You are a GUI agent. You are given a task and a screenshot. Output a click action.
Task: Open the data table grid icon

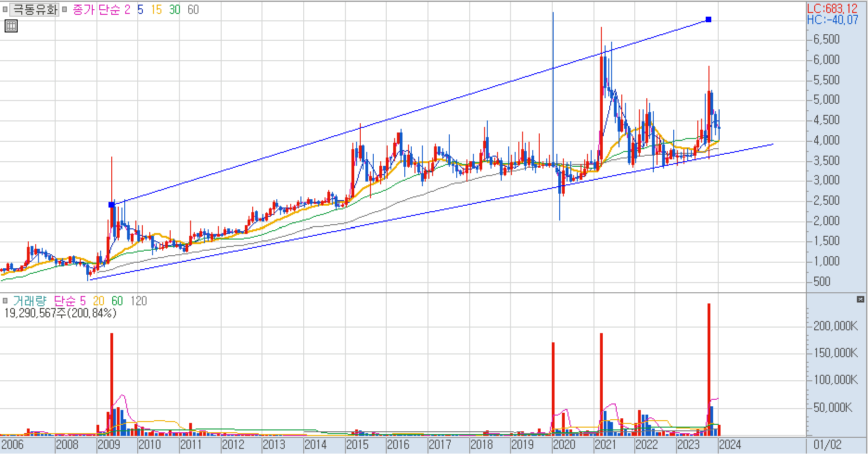(11, 25)
